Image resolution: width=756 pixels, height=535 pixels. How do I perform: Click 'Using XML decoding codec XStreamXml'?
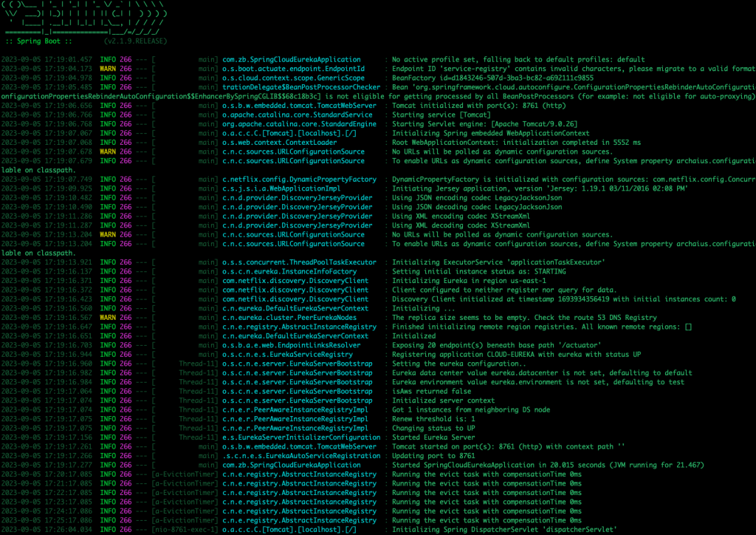[461, 225]
